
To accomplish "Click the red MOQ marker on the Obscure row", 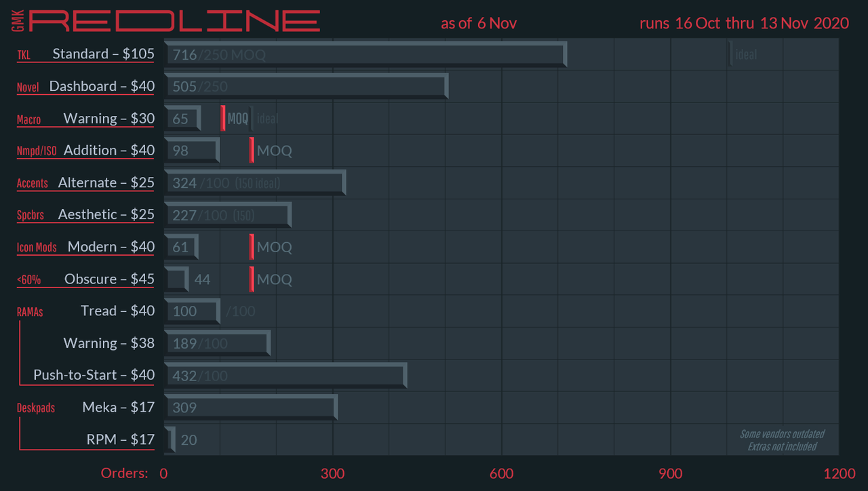I will 252,279.
